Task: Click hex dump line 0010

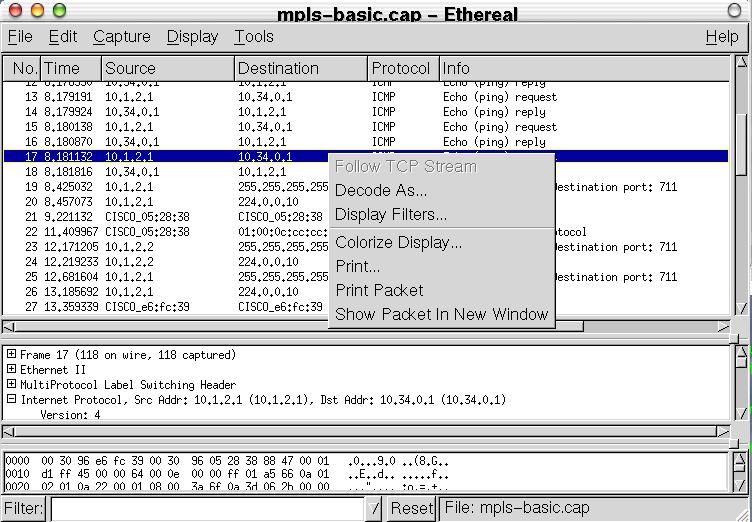Action: coord(226,474)
